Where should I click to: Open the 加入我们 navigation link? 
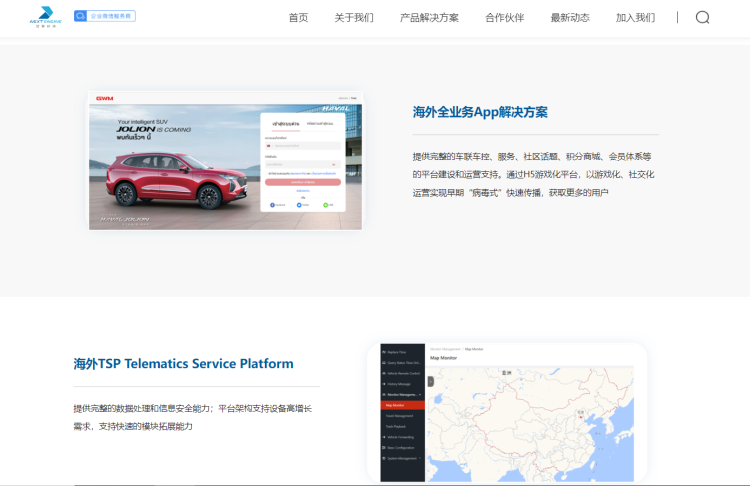(635, 17)
